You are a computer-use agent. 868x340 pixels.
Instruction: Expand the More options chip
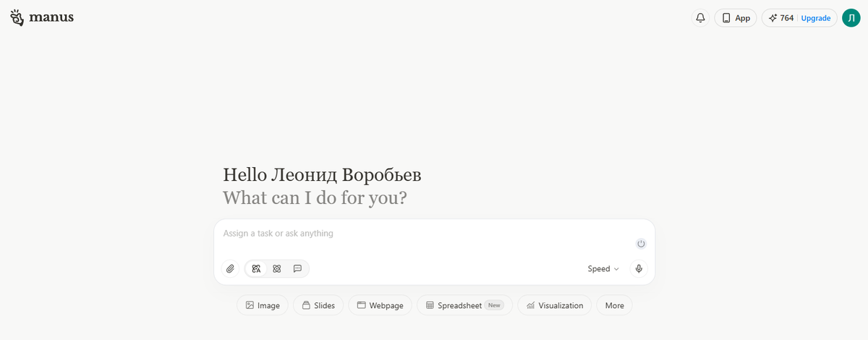615,305
